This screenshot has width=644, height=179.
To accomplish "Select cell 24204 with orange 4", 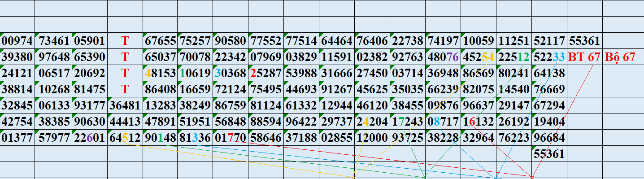I will pyautogui.click(x=372, y=122).
